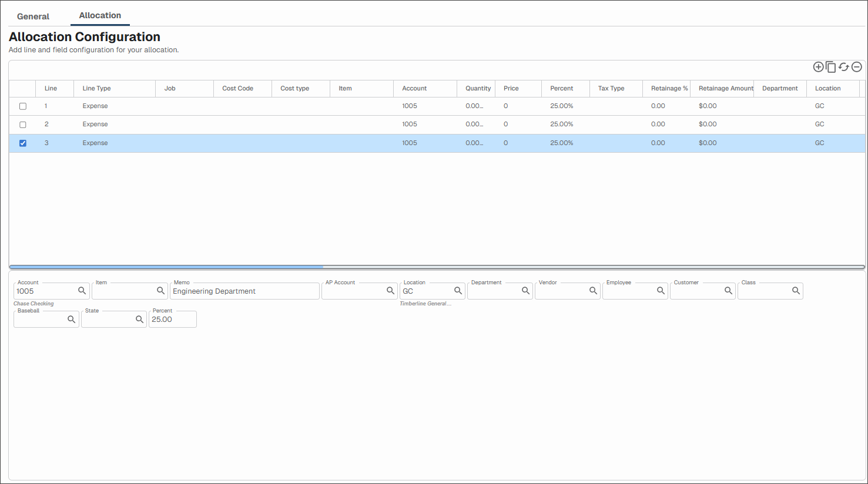Click Location 'GC' in line 3 row
868x484 pixels.
click(x=820, y=143)
